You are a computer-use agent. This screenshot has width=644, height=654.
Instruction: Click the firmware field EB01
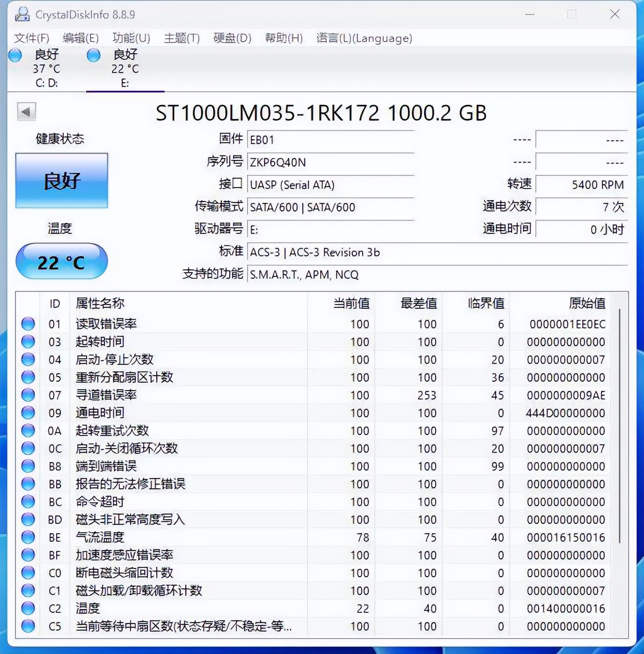tap(331, 139)
